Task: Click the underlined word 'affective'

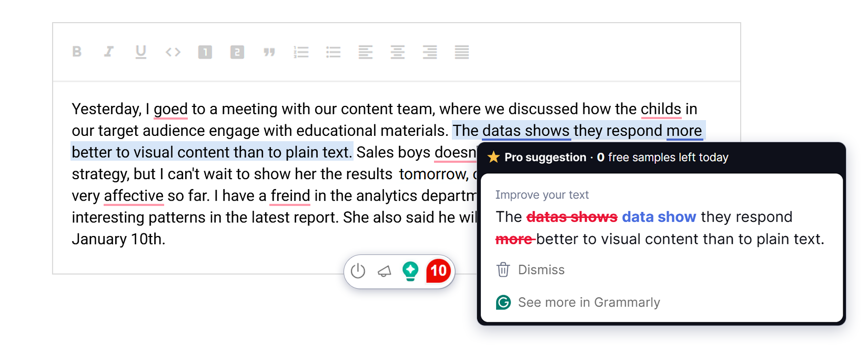Action: pos(134,196)
